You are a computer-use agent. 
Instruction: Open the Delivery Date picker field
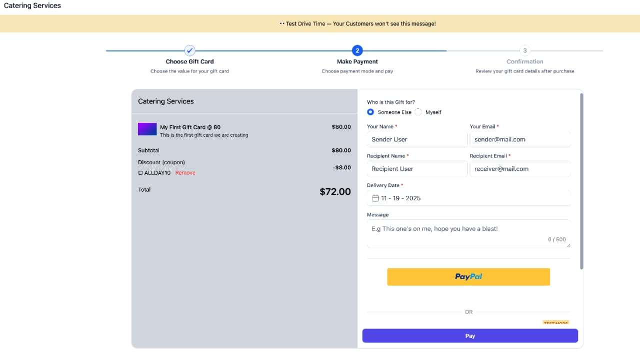coord(468,198)
